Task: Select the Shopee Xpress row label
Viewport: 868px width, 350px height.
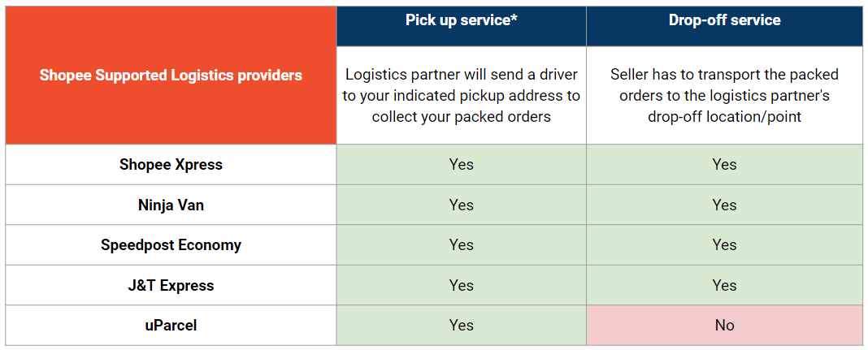Action: point(171,165)
